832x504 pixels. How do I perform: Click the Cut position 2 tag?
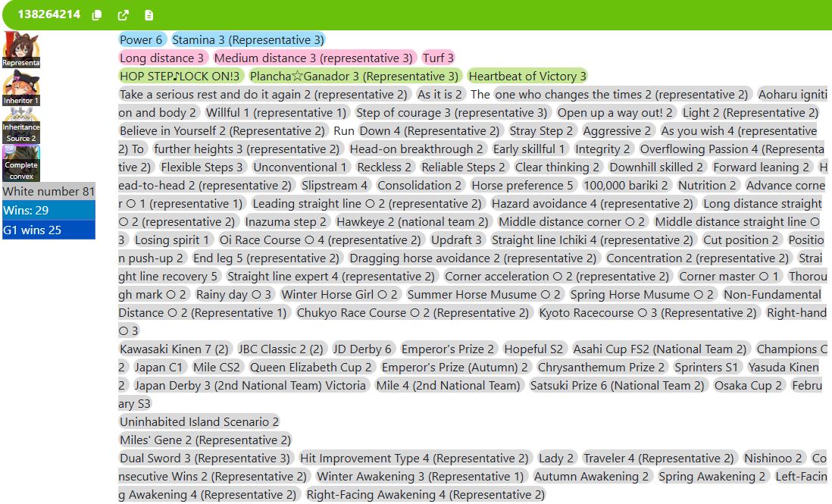click(x=741, y=239)
